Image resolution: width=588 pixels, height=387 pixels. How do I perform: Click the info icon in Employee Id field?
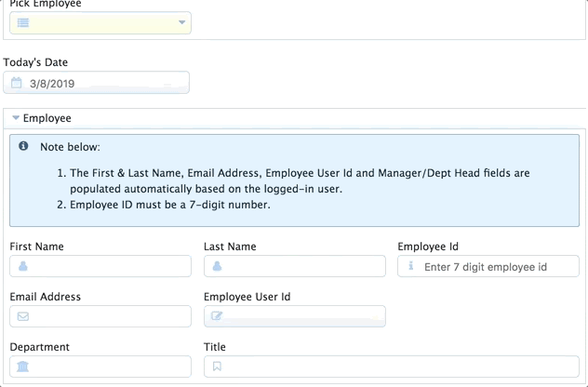[x=411, y=266]
